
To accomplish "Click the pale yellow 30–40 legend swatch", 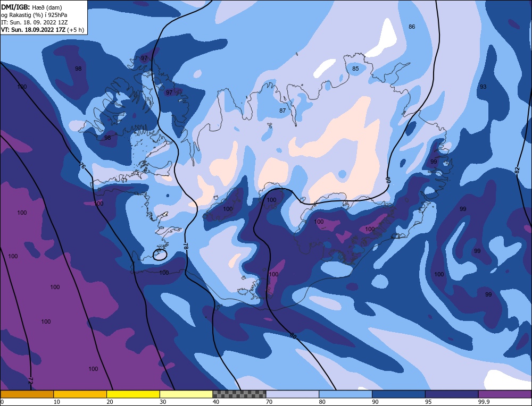I will [x=186, y=394].
